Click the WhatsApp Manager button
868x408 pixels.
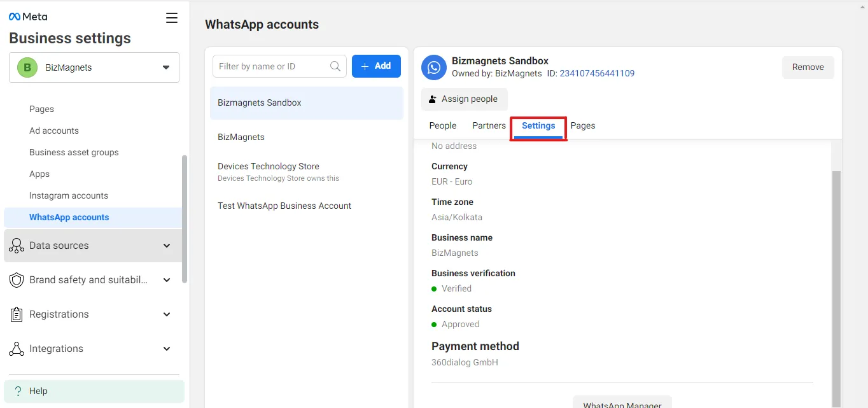(x=622, y=402)
